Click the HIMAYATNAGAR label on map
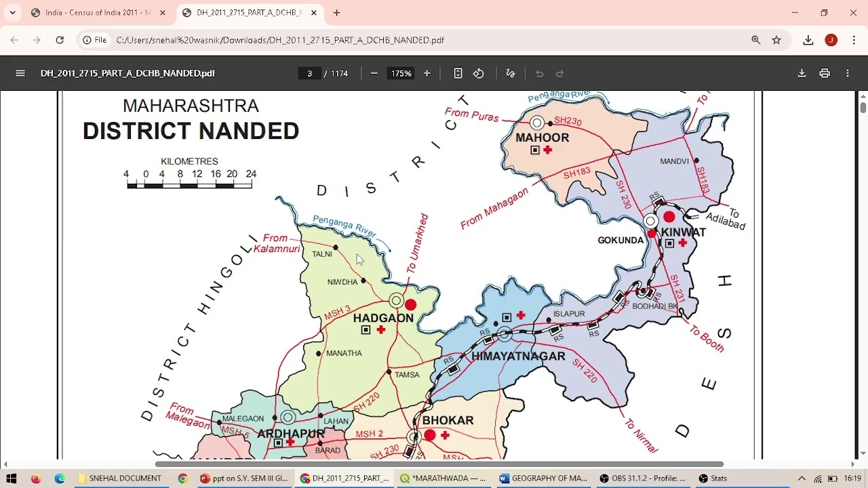This screenshot has width=868, height=488. 518,356
